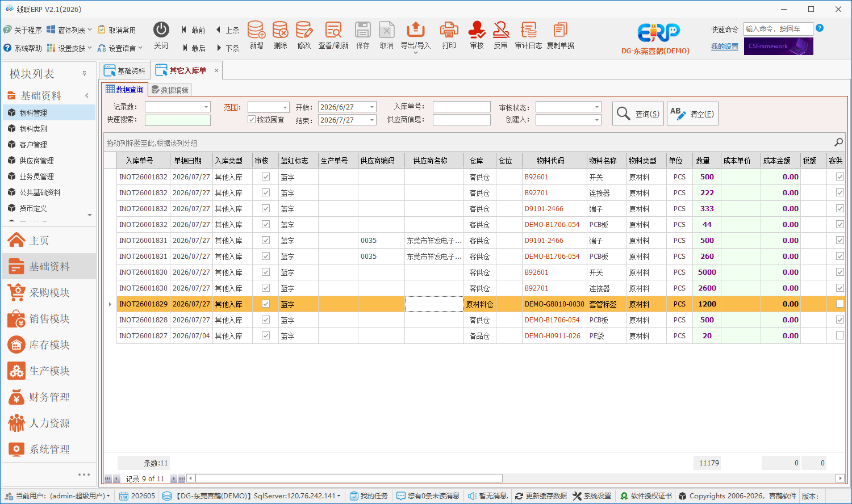The width and height of the screenshot is (852, 504).
Task: Open the 开始 date picker dropdown
Action: point(372,107)
